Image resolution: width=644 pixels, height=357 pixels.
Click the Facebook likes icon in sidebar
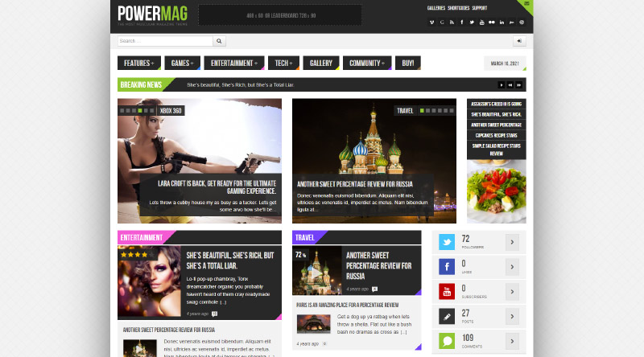click(x=447, y=267)
